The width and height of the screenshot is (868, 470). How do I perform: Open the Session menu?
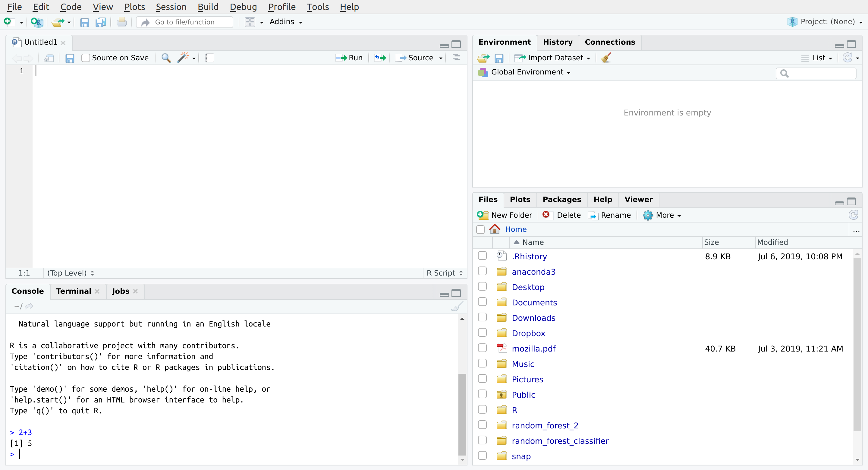click(171, 7)
